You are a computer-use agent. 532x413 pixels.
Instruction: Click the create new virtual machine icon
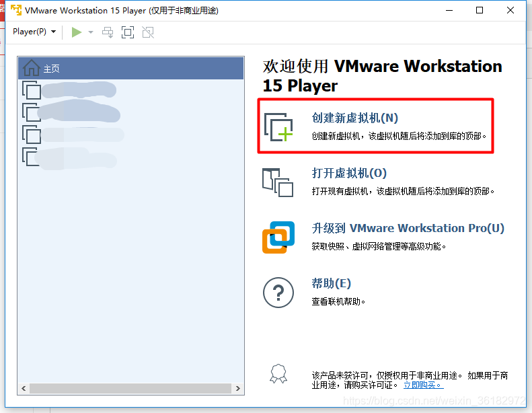278,127
